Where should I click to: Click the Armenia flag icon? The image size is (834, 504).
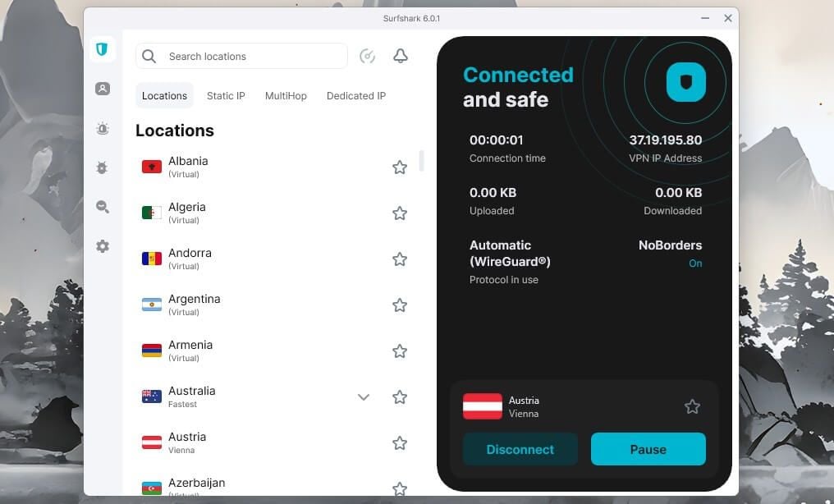(x=152, y=351)
